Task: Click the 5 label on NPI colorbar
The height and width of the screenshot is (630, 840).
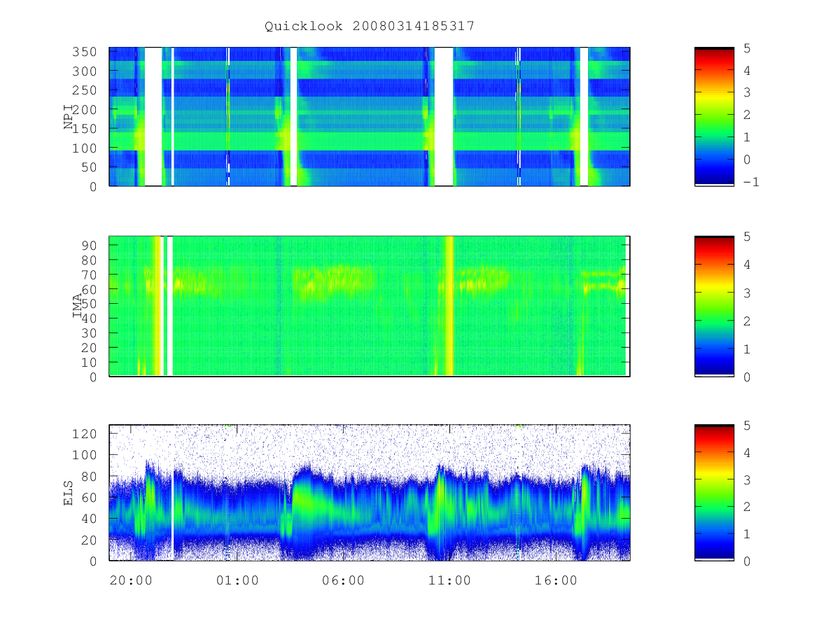Action: [x=747, y=48]
